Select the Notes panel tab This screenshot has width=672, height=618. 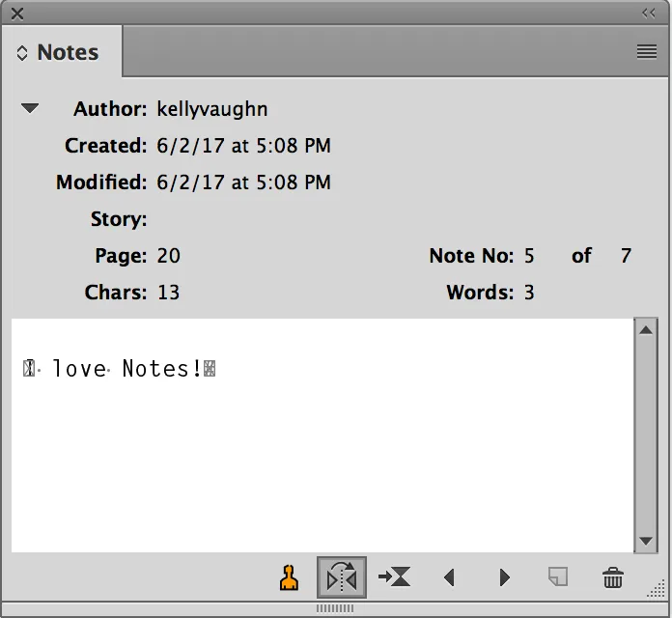pyautogui.click(x=68, y=53)
